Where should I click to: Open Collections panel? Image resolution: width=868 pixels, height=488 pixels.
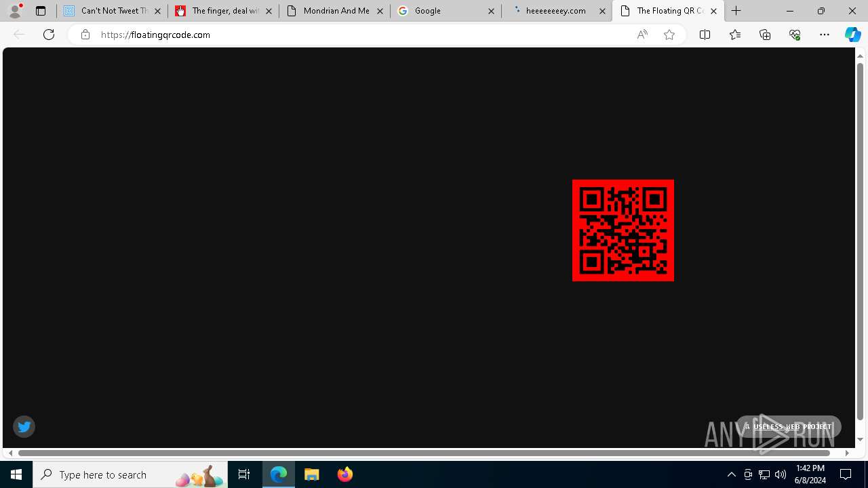click(765, 35)
